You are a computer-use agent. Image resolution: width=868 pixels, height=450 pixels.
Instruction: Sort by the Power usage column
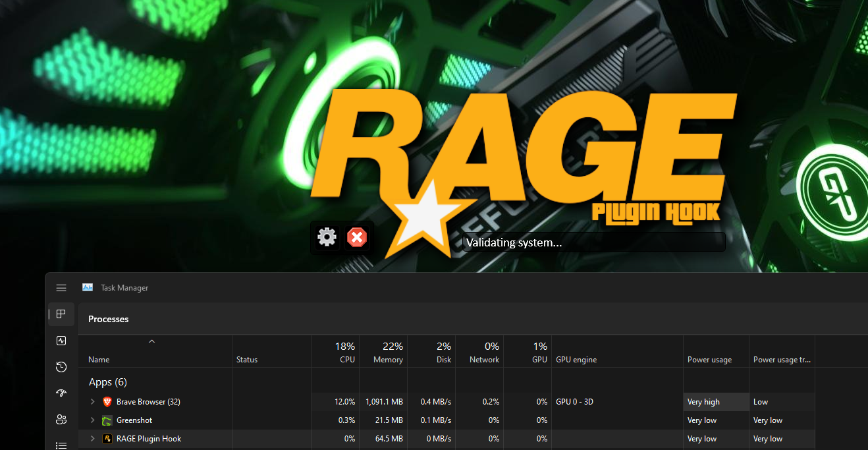716,352
